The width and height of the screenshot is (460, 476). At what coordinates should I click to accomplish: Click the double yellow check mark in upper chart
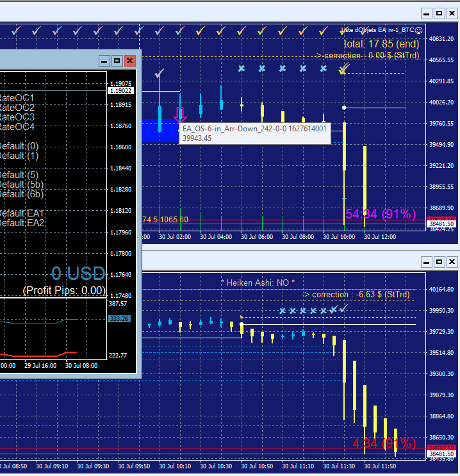tap(343, 69)
